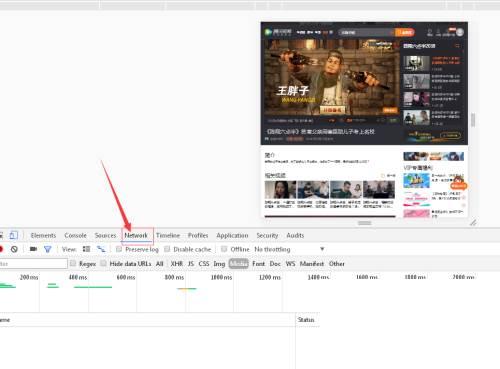Open the Console tab

click(75, 235)
